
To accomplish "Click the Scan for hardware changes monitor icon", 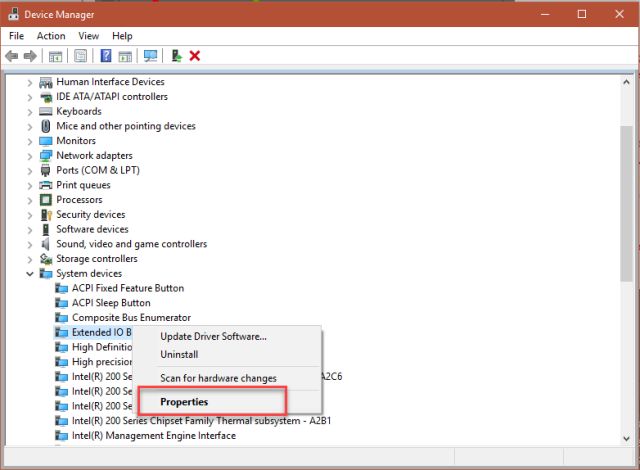I will click(150, 56).
